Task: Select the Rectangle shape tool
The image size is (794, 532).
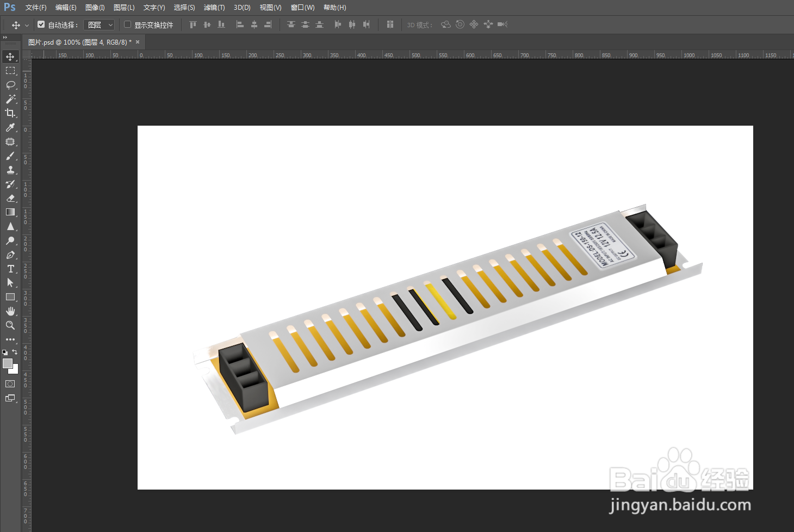Action: point(10,297)
